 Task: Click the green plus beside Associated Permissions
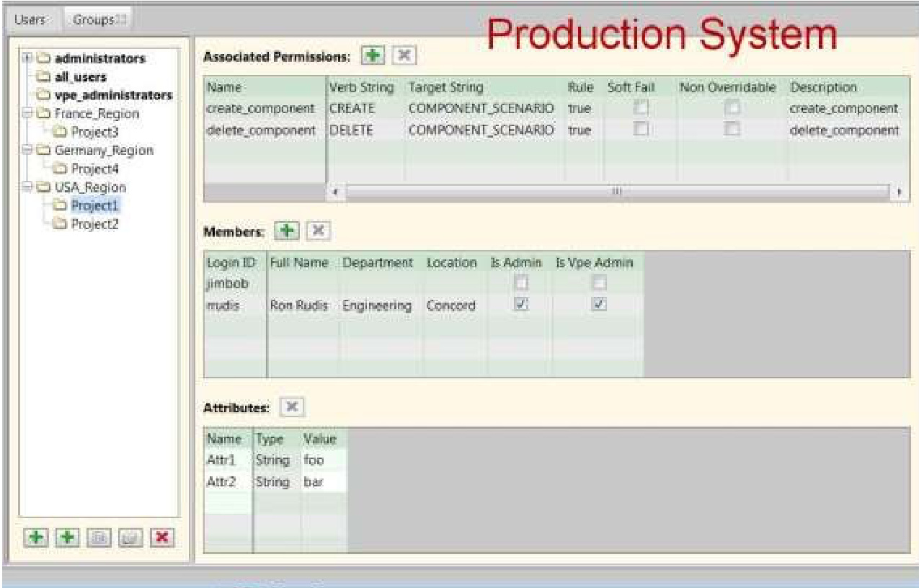coord(373,55)
